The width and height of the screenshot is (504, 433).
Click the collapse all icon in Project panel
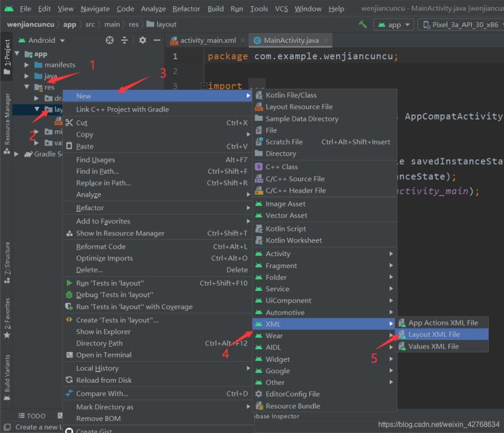click(x=125, y=40)
